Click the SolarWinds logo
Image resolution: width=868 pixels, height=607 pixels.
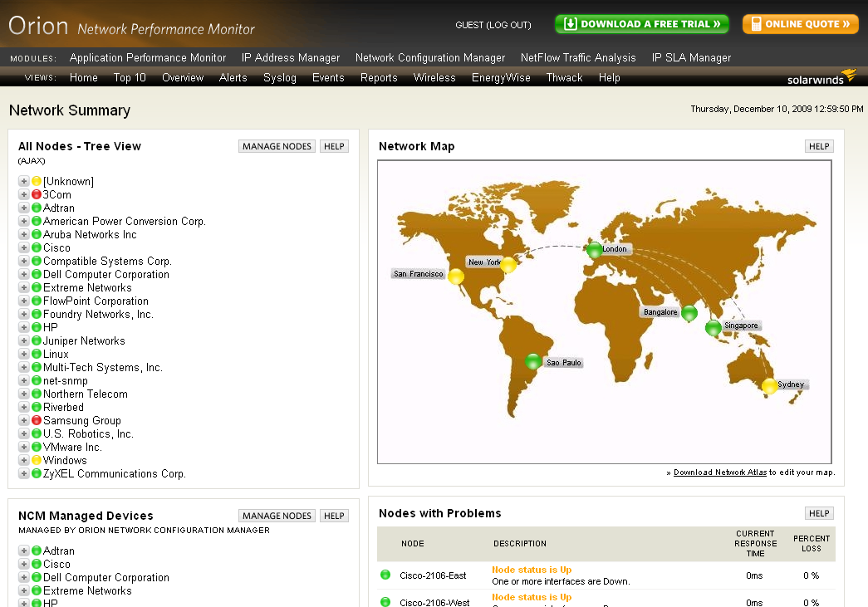tap(821, 77)
